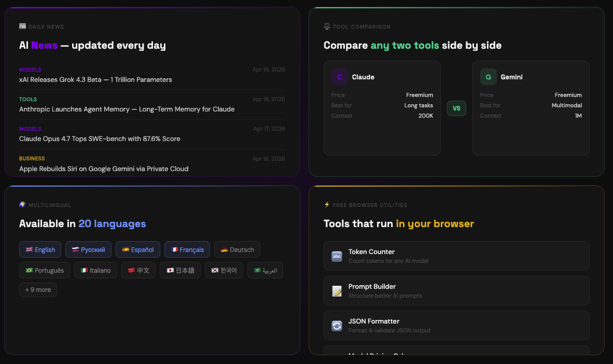Viewport: 613px width, 364px height.
Task: Click the purple MODELS tag above Grok headline
Action: click(30, 69)
